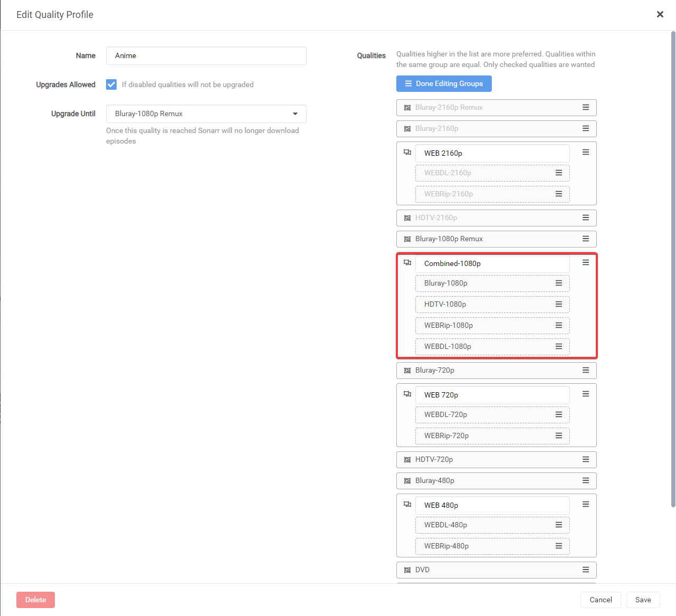
Task: Click group icon on Bluray-1080p Remux row
Action: 407,239
